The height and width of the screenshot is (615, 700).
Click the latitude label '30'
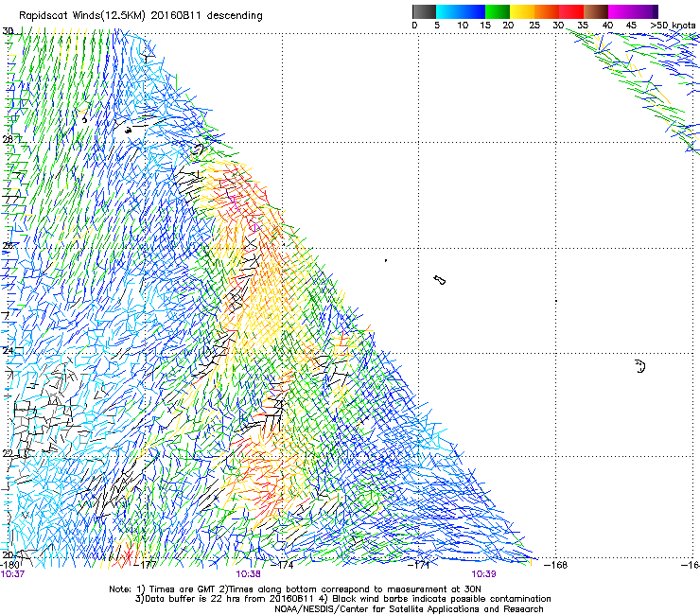pos(8,31)
